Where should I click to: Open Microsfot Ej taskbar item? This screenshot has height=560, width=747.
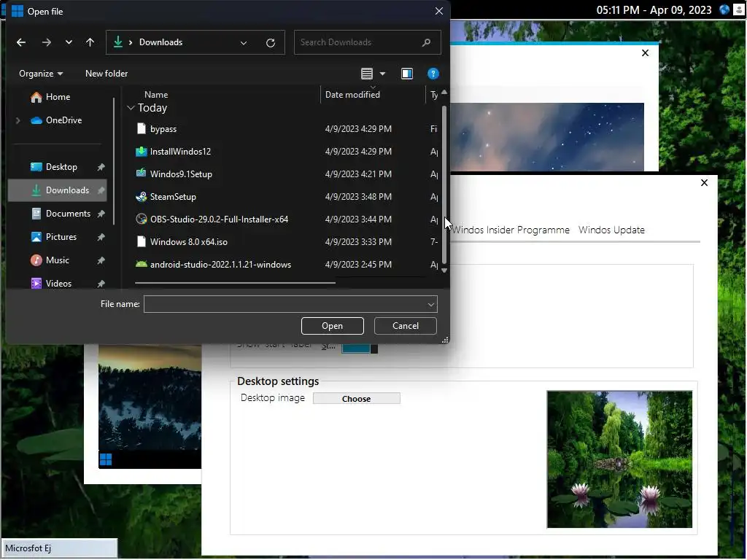[x=60, y=548]
